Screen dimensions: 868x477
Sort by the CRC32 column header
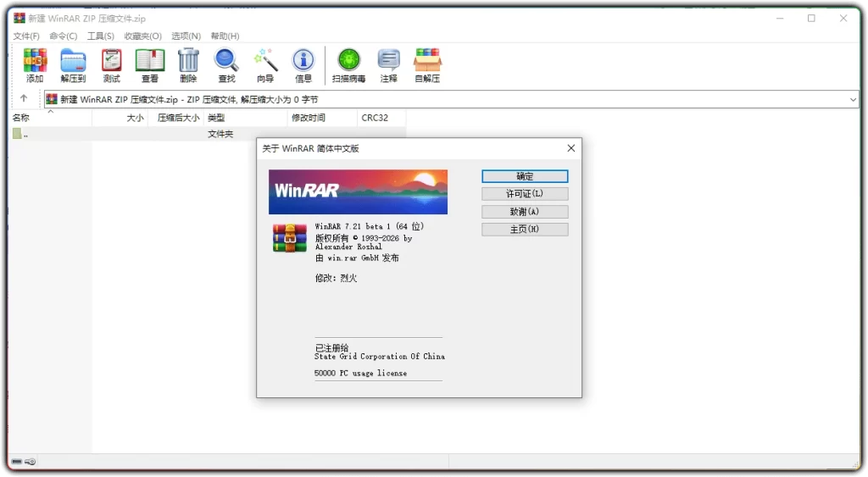(x=381, y=118)
